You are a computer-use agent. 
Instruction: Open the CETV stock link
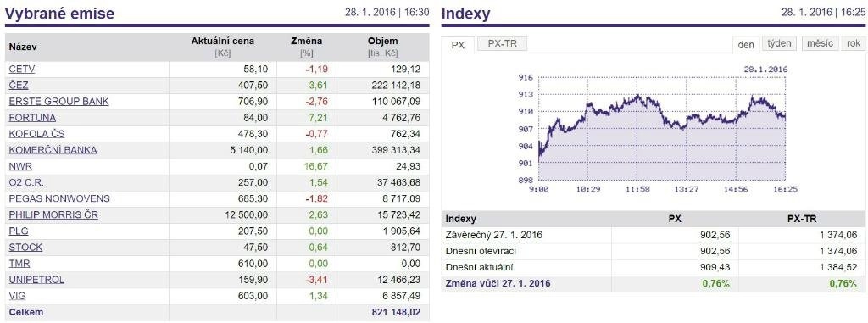coord(22,70)
